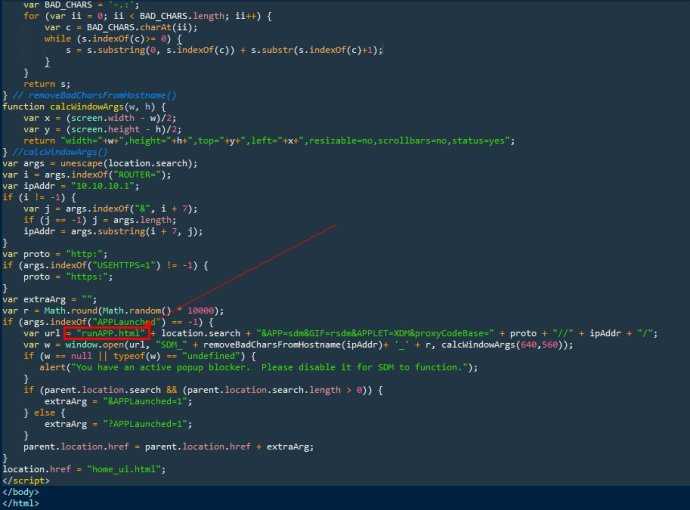The width and height of the screenshot is (690, 510).
Task: Click the '} else {' line
Action: [44, 413]
